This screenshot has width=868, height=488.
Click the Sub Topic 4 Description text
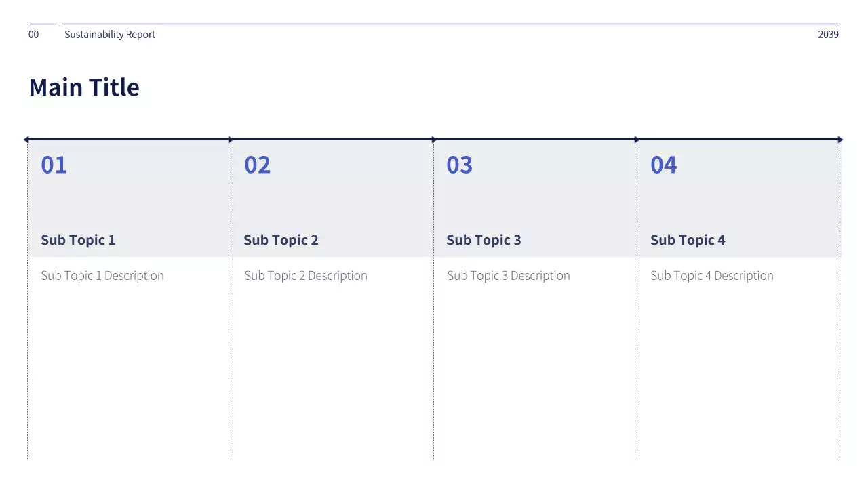[x=712, y=276]
